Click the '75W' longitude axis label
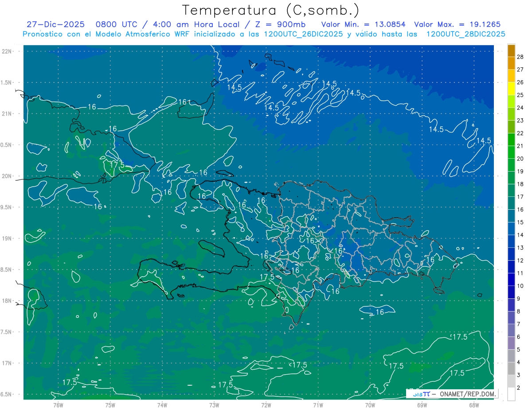This screenshot has width=532, height=411. tap(110, 405)
